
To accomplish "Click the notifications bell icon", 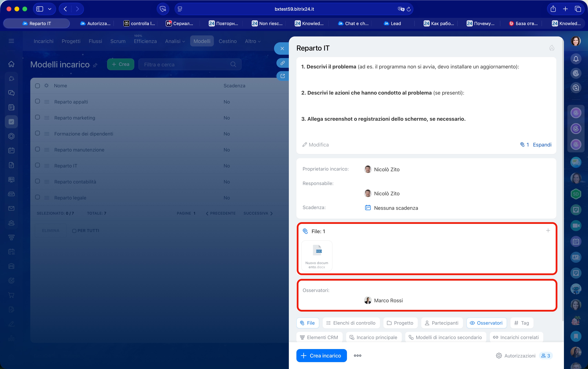I will 576,59.
